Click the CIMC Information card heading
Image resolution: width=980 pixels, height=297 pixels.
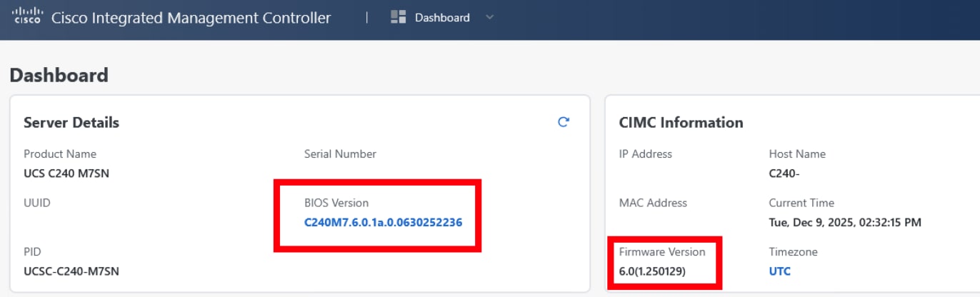681,122
